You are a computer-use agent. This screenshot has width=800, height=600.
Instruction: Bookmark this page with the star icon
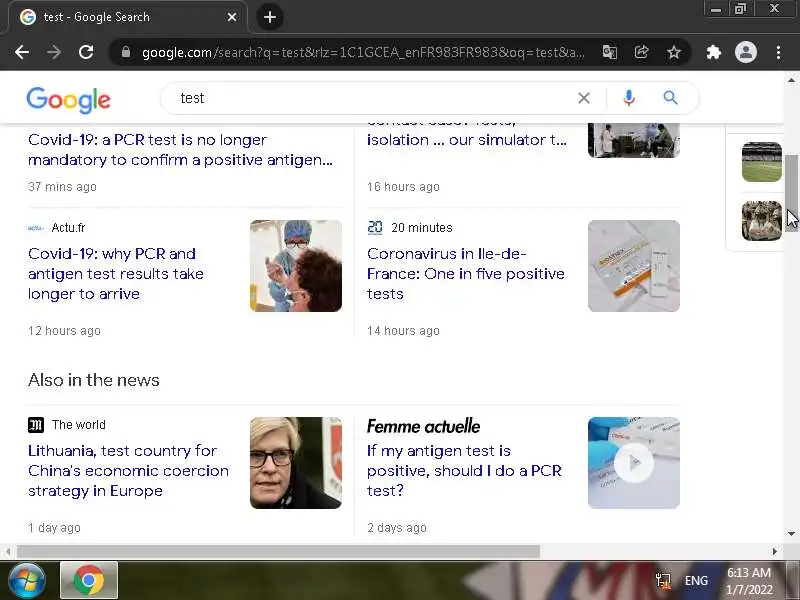674,52
